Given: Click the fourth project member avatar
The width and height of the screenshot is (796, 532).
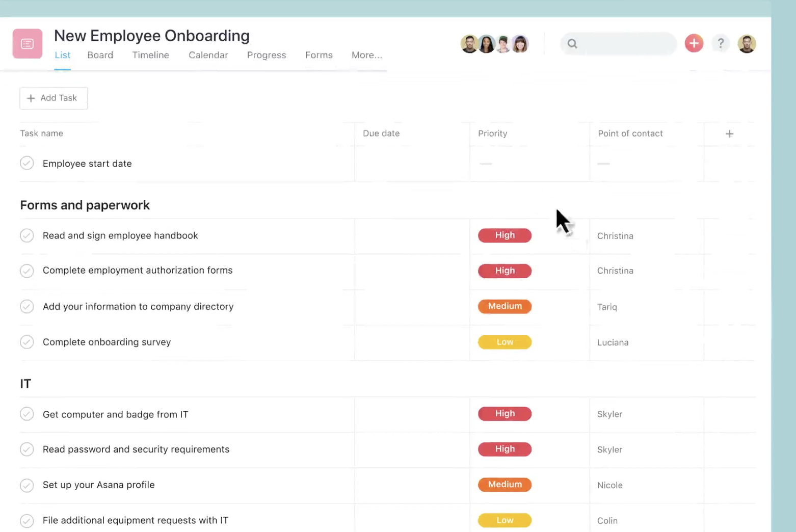Looking at the screenshot, I should click(x=520, y=44).
